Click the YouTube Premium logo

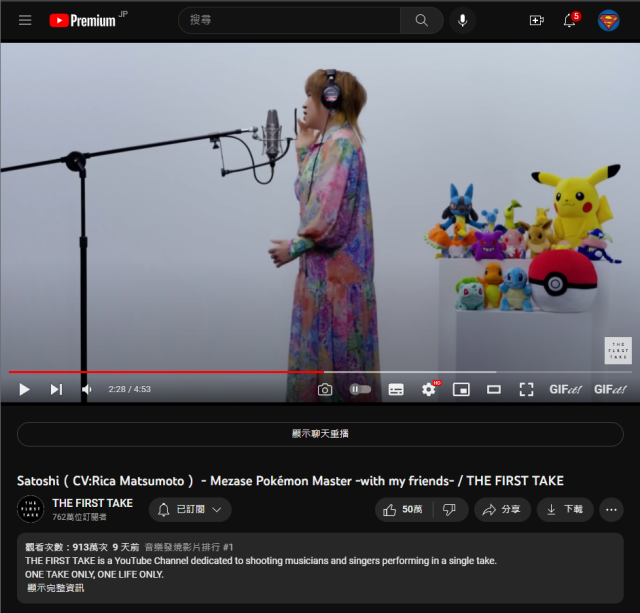click(85, 20)
